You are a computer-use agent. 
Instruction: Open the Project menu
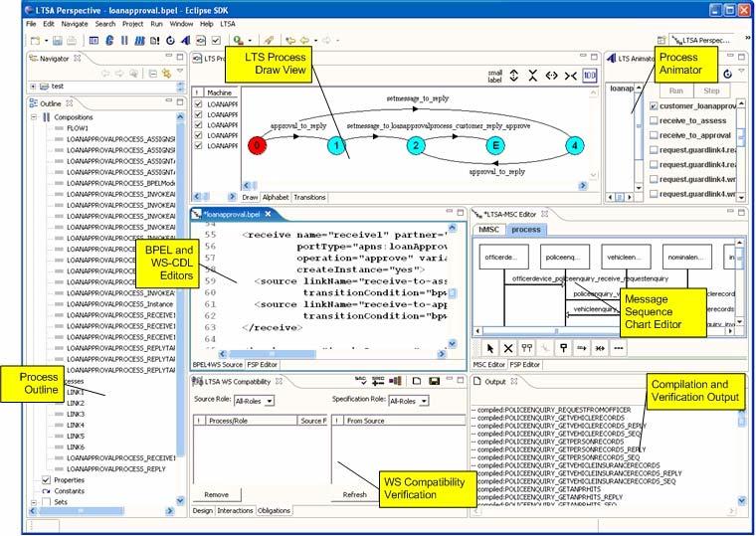pos(132,24)
